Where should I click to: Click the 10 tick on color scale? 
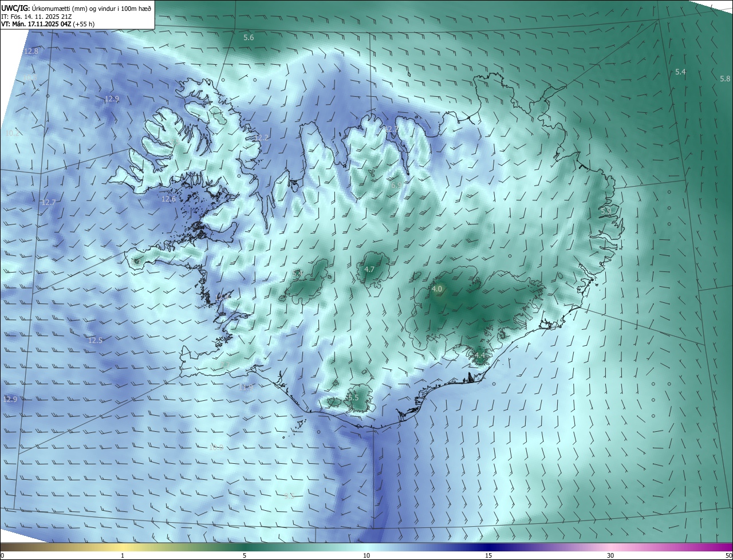(366, 555)
